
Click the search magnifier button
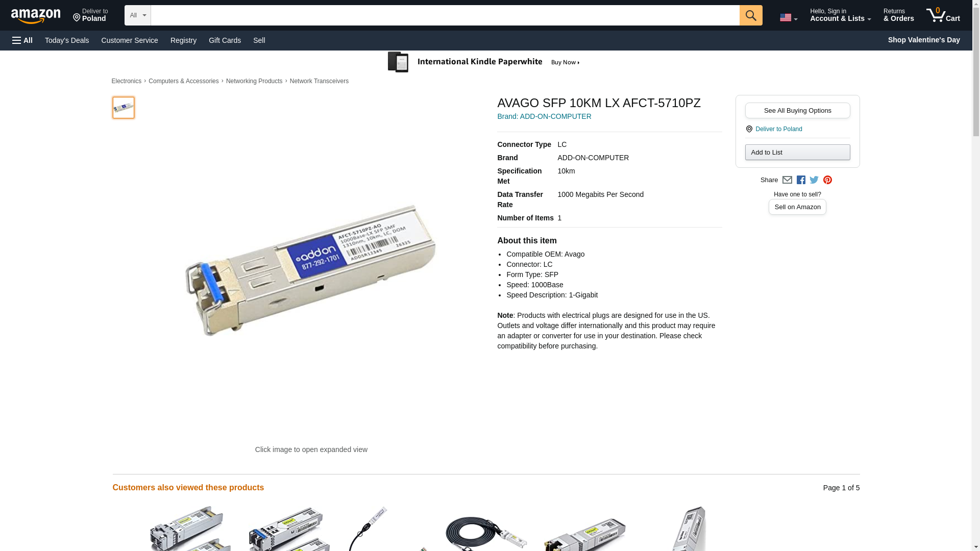(x=750, y=15)
